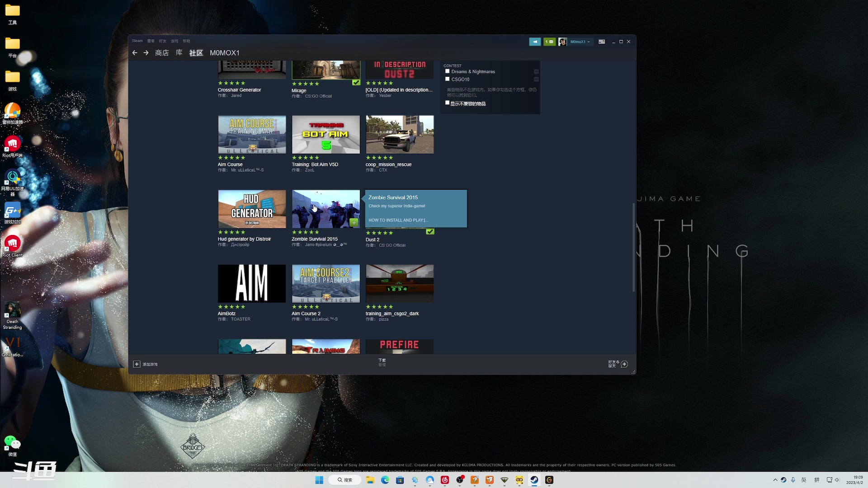
Task: Open Bot Aim 5 training thumbnail
Action: click(326, 135)
